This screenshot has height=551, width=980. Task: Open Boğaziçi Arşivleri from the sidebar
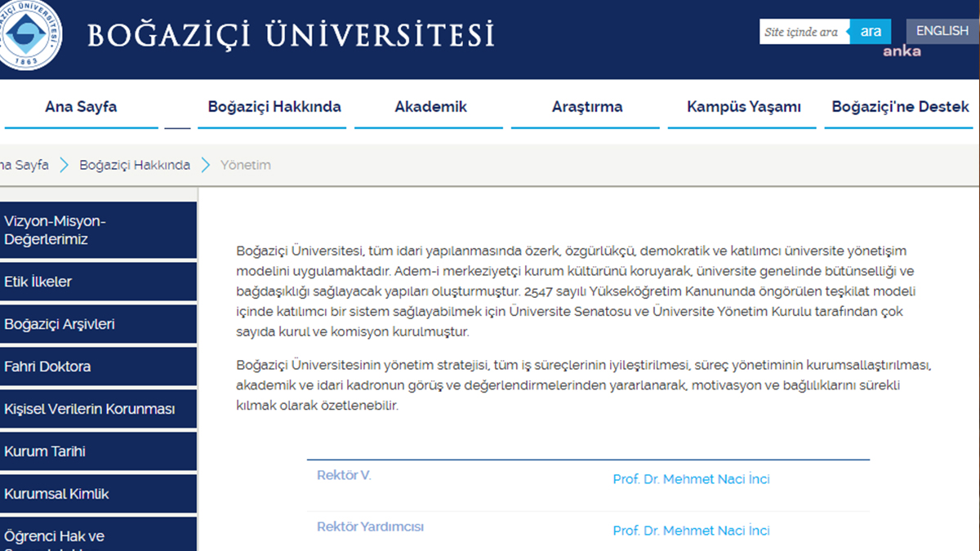point(98,323)
